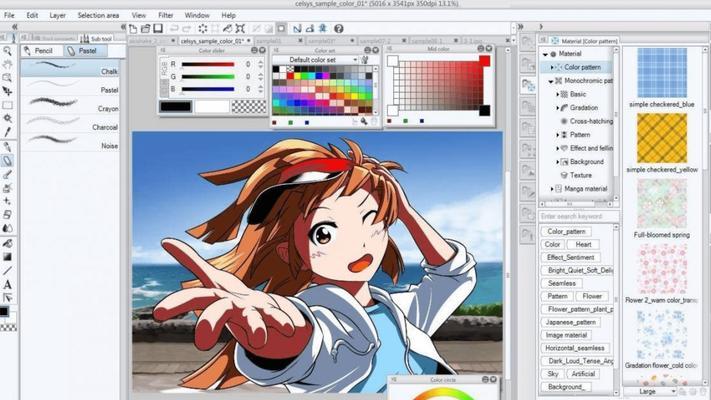This screenshot has width=711, height=400.
Task: Select the Auto select wand tool
Action: [x=7, y=118]
